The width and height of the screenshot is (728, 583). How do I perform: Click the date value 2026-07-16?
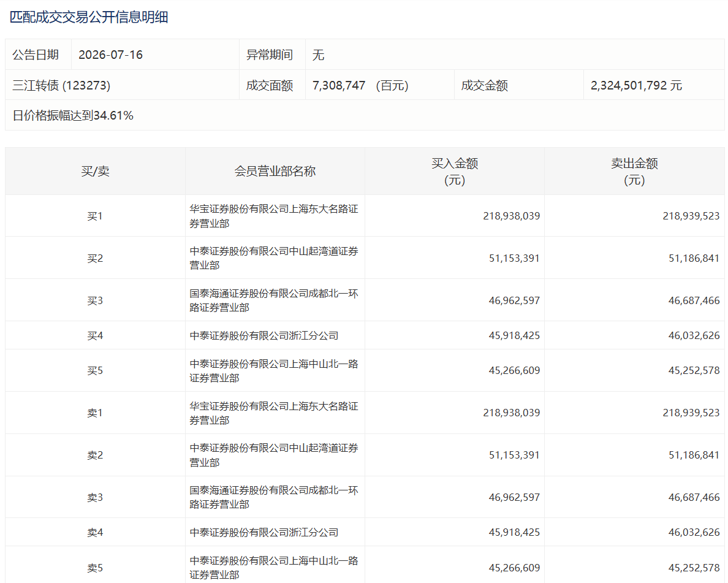point(110,55)
